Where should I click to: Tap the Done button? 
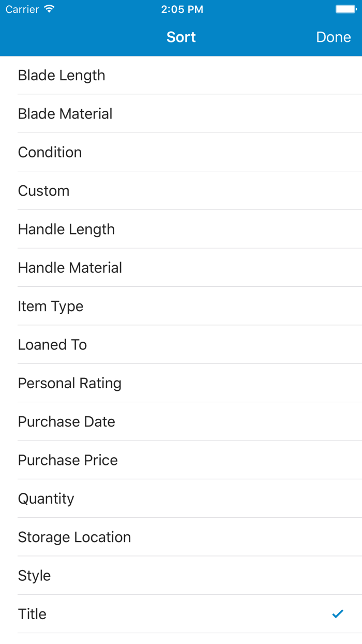334,37
